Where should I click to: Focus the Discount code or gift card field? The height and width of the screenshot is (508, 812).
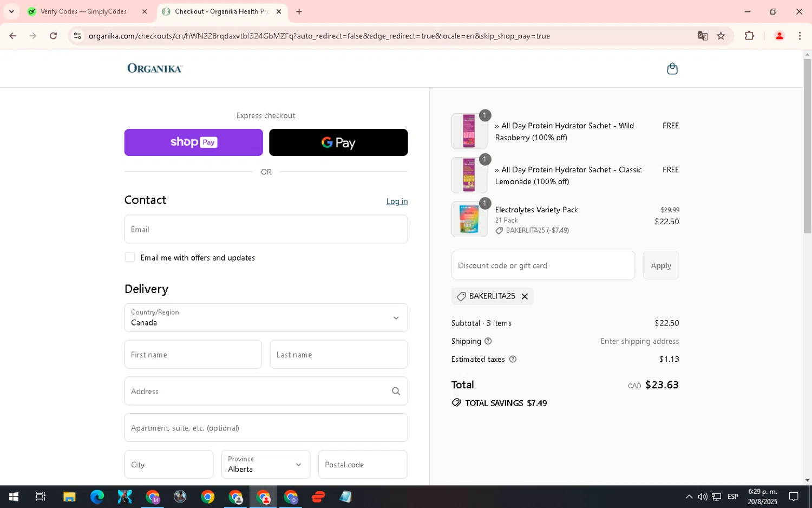[543, 265]
